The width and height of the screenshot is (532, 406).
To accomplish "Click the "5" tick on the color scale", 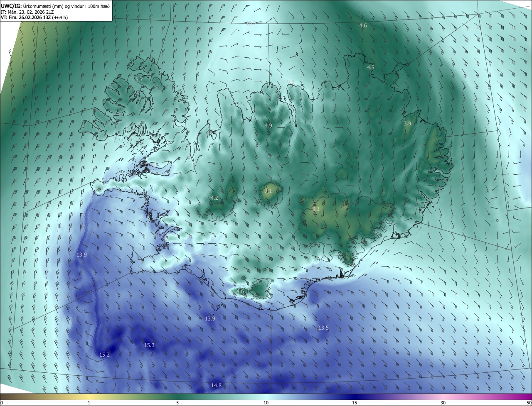I will click(177, 403).
